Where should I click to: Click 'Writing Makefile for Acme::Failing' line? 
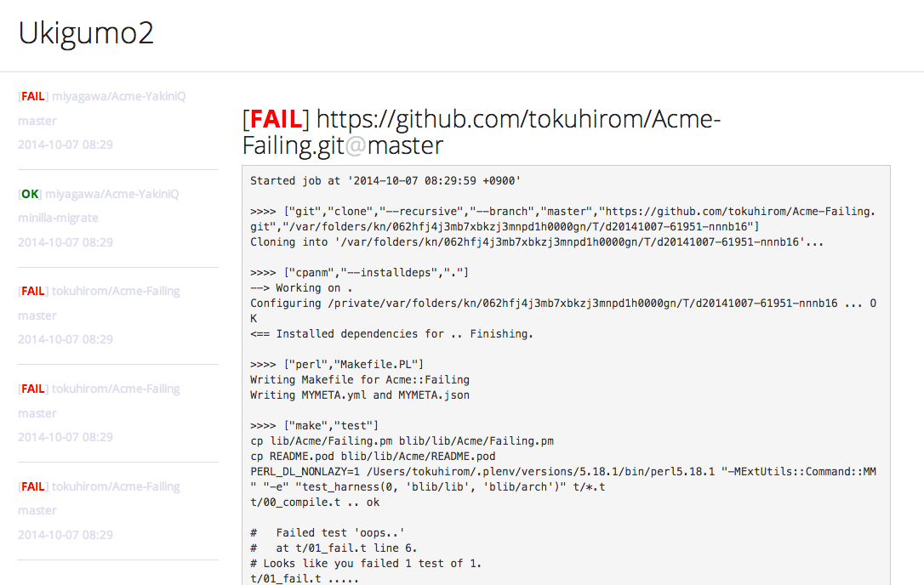pyautogui.click(x=359, y=380)
